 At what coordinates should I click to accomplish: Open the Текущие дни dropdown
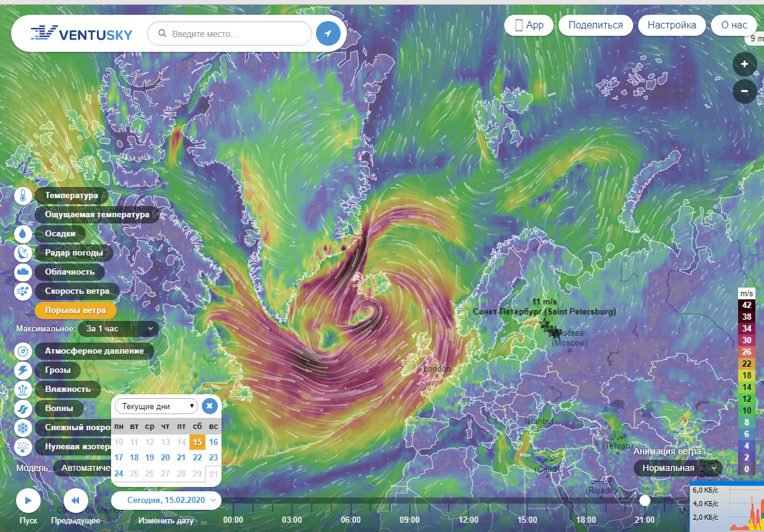[x=156, y=406]
